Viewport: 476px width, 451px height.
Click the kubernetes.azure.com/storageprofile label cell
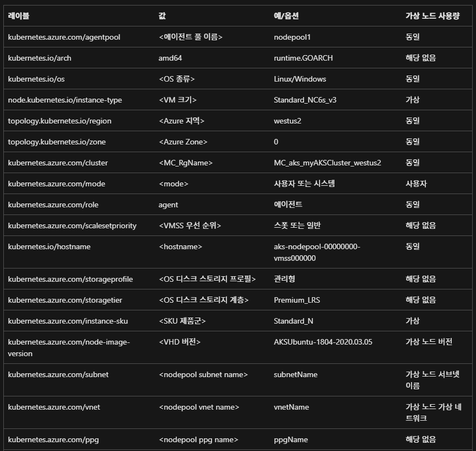tap(71, 279)
